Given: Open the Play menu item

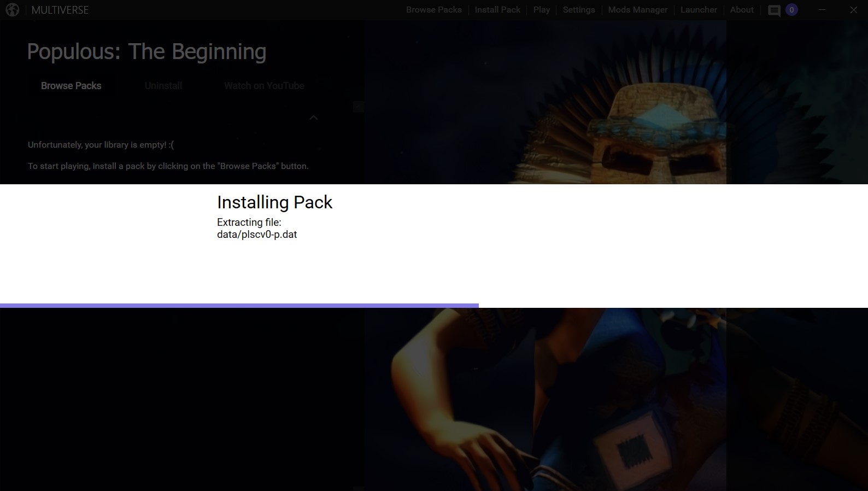Looking at the screenshot, I should [542, 10].
